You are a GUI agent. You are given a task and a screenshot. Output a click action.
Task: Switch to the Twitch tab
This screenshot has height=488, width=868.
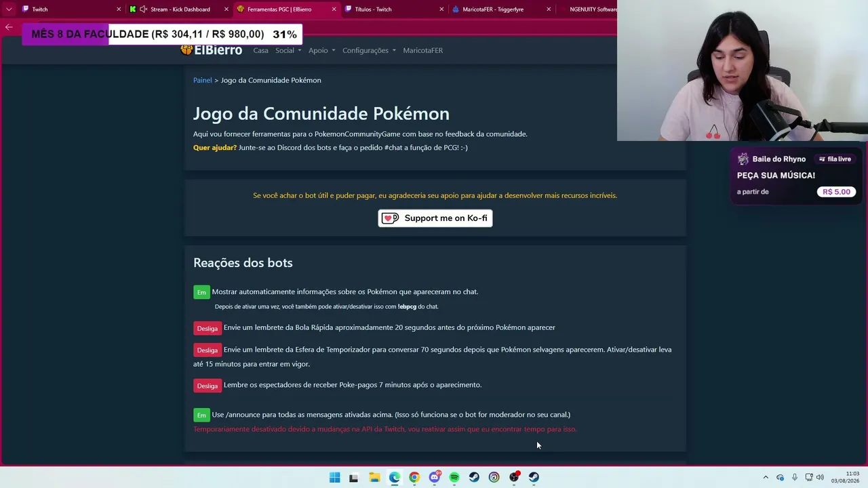click(71, 9)
